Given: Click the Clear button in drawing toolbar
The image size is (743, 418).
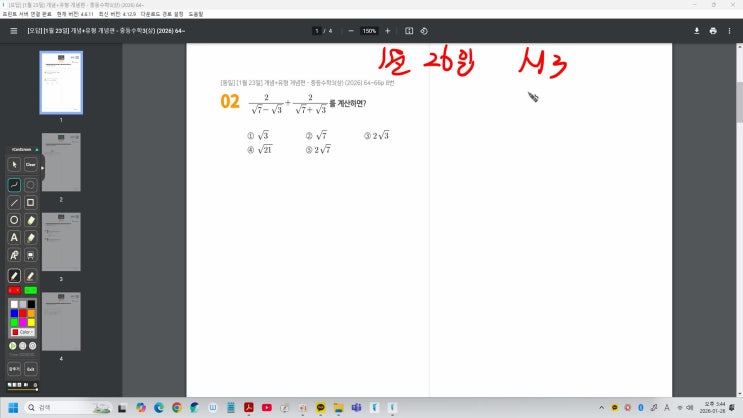Looking at the screenshot, I should pyautogui.click(x=31, y=164).
